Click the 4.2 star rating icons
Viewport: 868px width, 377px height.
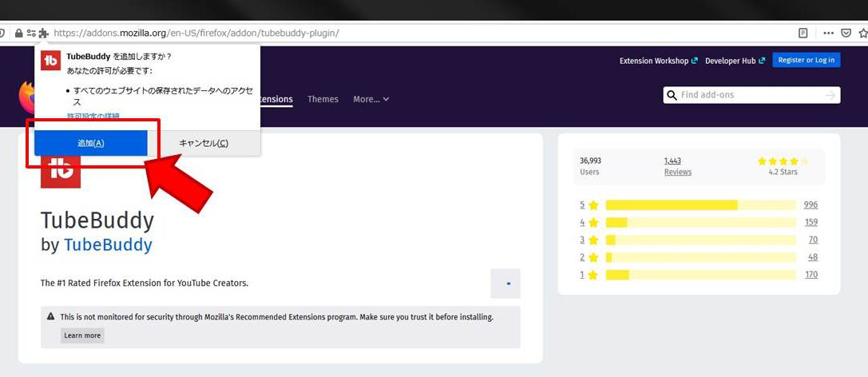(x=783, y=161)
